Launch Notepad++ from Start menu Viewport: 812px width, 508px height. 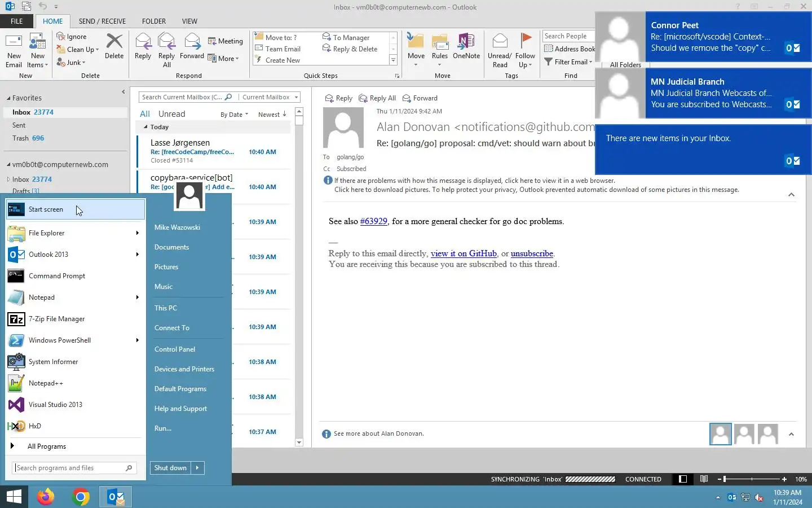[x=76, y=383]
